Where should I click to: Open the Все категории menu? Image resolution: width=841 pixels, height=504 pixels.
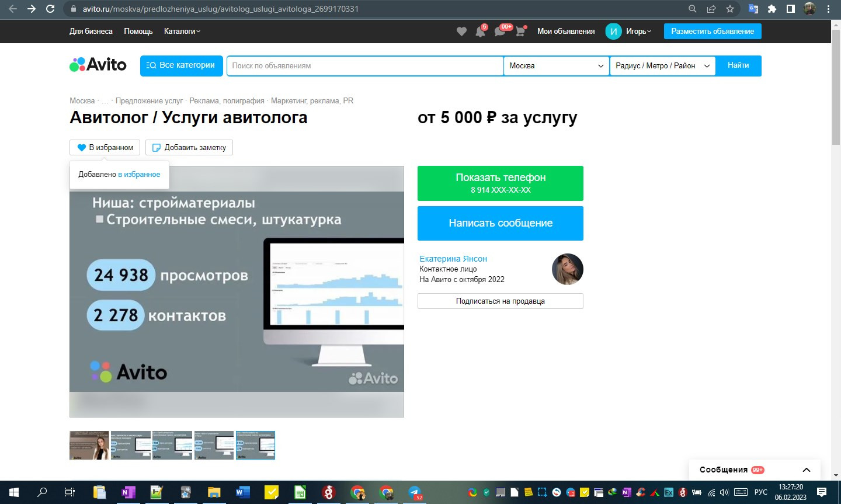point(182,65)
